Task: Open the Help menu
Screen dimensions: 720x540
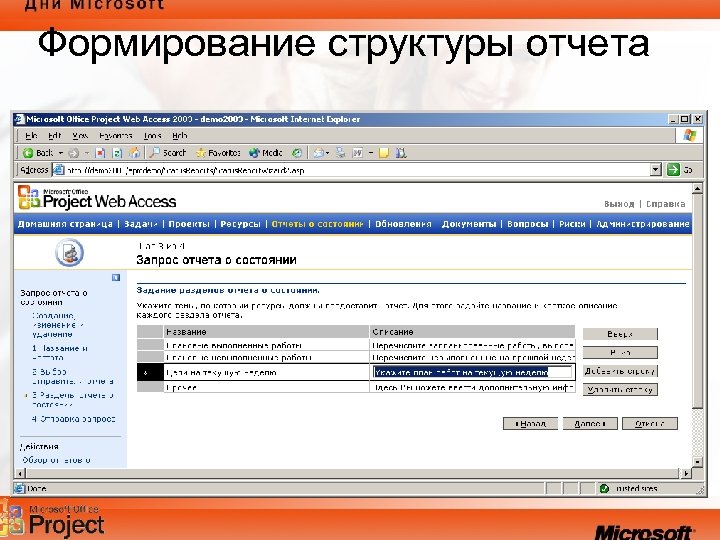Action: point(180,136)
